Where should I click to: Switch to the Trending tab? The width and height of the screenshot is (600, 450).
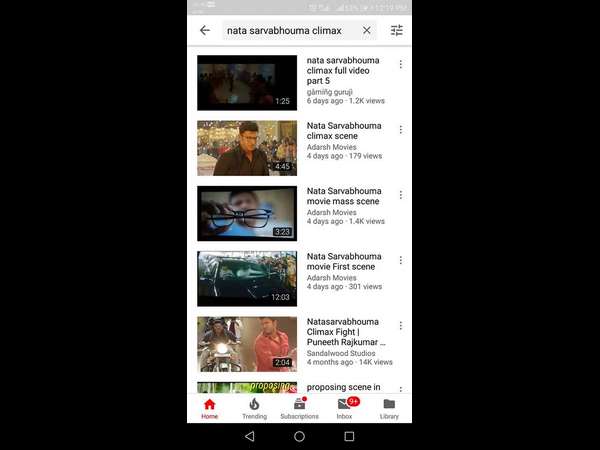coord(254,409)
